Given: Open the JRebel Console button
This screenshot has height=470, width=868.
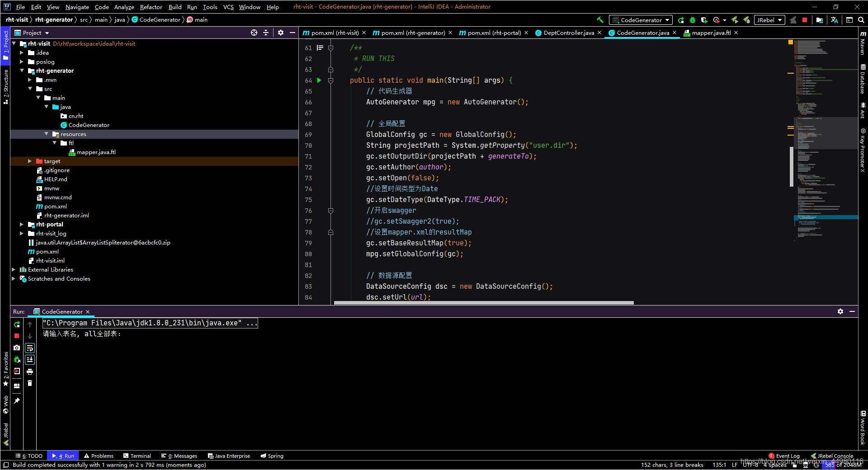Looking at the screenshot, I should tap(832, 456).
